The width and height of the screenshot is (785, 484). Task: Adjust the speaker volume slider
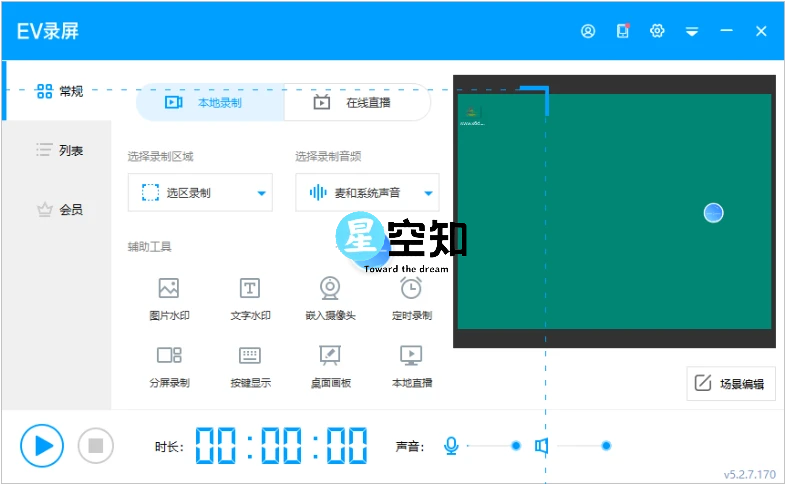click(x=584, y=445)
